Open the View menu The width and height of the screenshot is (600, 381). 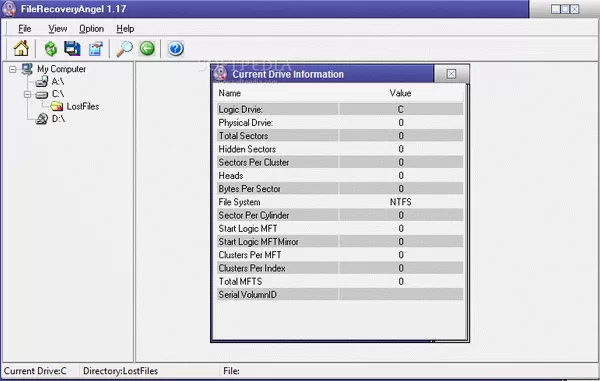coord(57,29)
